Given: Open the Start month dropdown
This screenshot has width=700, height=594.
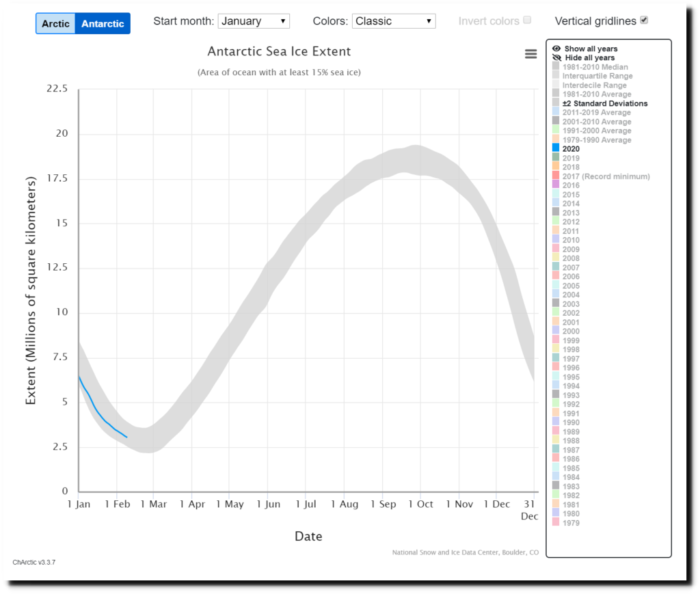Looking at the screenshot, I should [254, 21].
